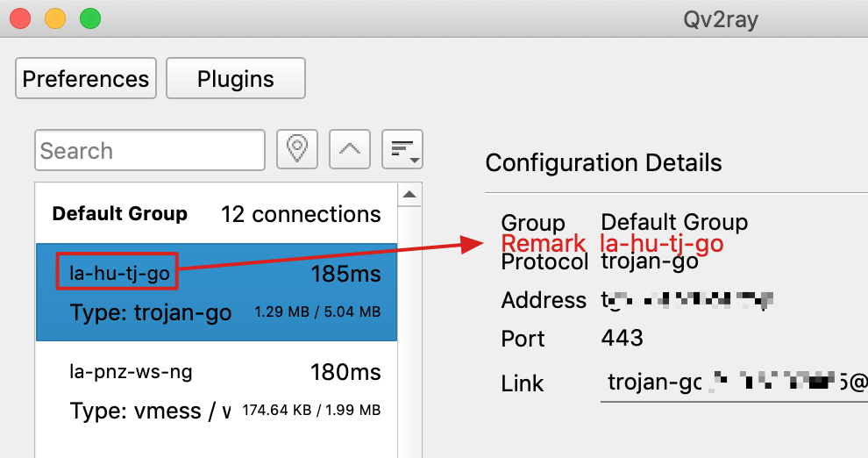Click the Configuration Details heading

coord(603,163)
